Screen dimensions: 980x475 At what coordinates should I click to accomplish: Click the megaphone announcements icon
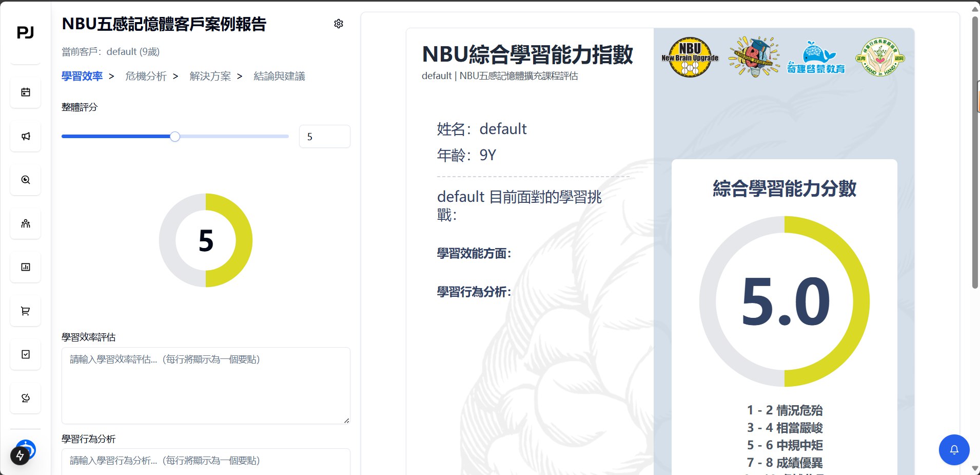click(x=26, y=136)
